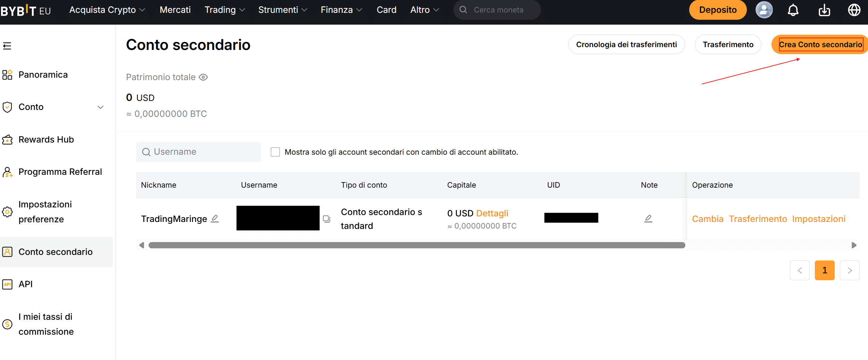Select Rewards Hub in sidebar

46,139
